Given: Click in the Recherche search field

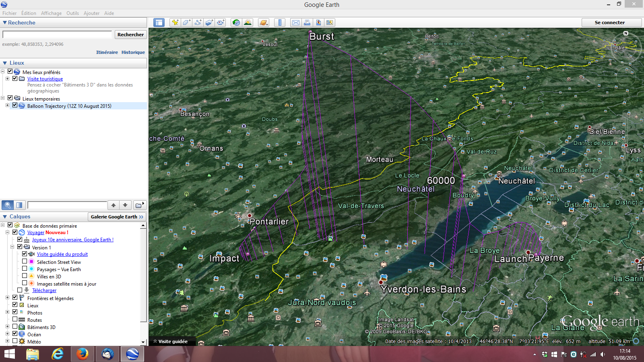Looking at the screenshot, I should tap(57, 35).
